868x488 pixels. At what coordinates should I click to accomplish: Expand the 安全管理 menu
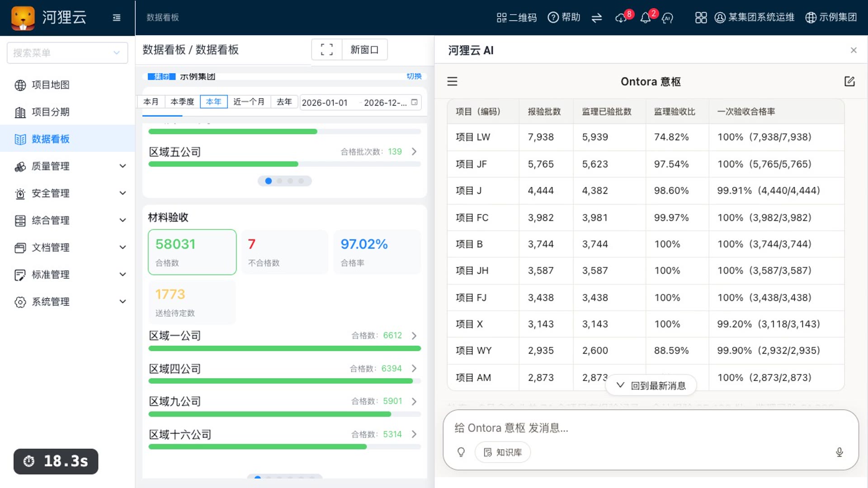point(68,193)
